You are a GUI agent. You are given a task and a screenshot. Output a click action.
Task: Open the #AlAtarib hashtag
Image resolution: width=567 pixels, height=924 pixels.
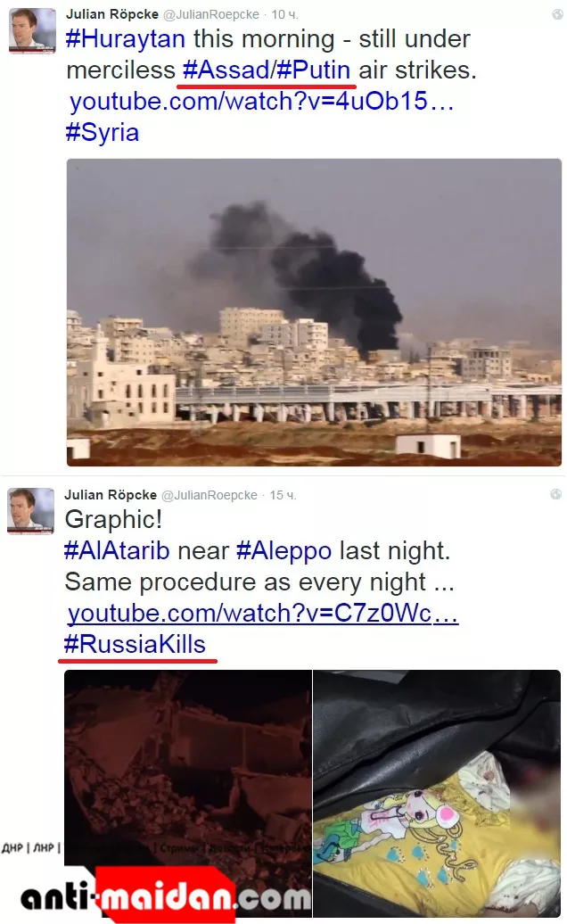117,551
